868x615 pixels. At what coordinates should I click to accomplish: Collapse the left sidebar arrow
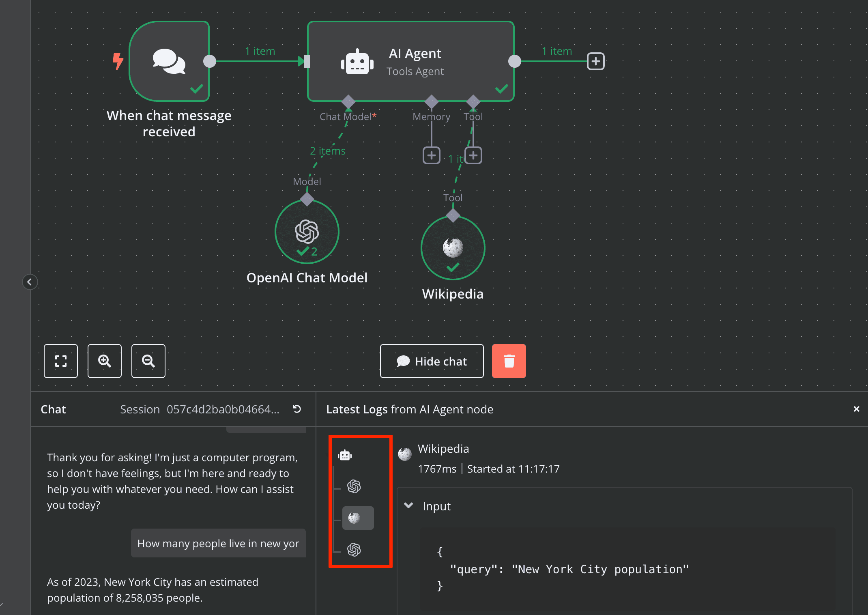[x=30, y=282]
